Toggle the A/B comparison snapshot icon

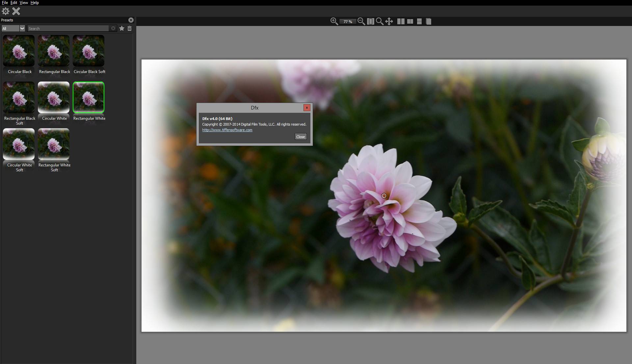pyautogui.click(x=428, y=21)
